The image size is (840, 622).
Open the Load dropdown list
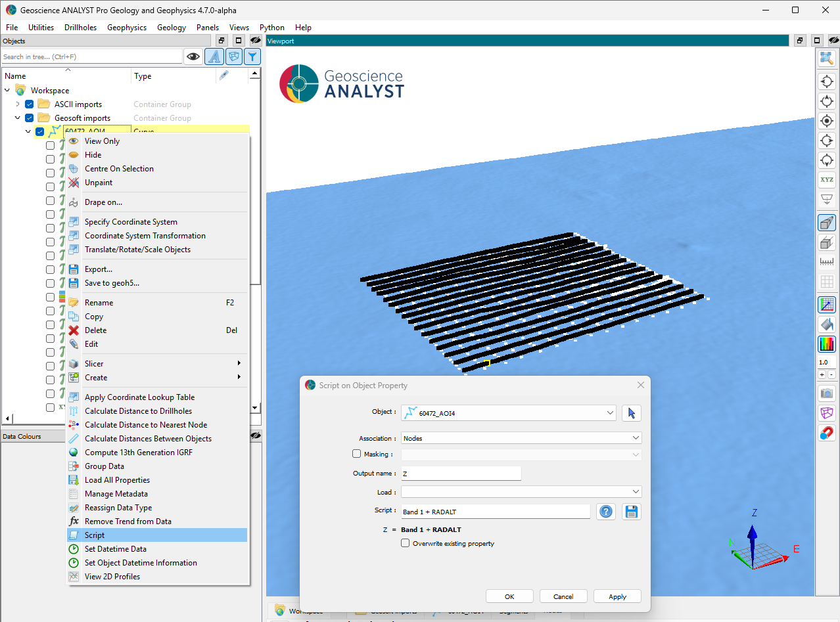[521, 492]
